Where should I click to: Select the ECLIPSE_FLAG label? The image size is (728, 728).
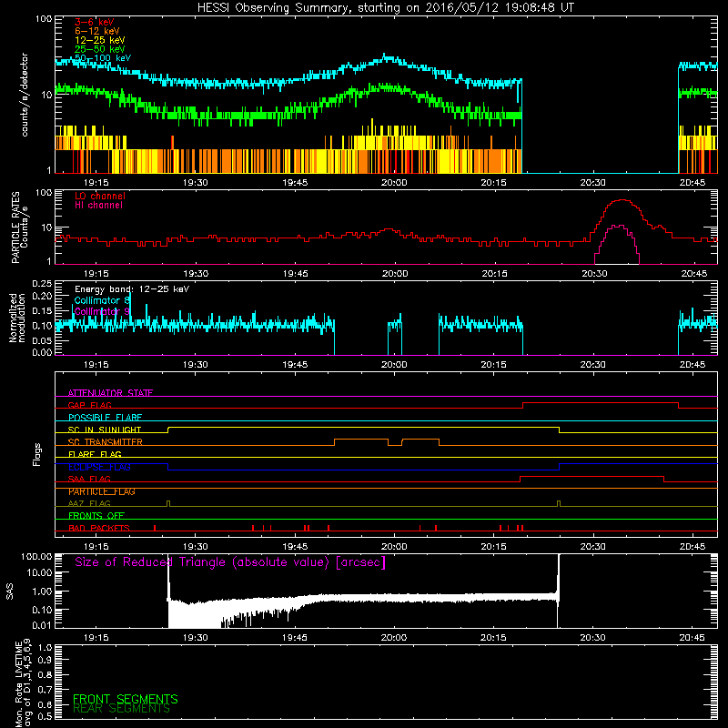(x=99, y=467)
